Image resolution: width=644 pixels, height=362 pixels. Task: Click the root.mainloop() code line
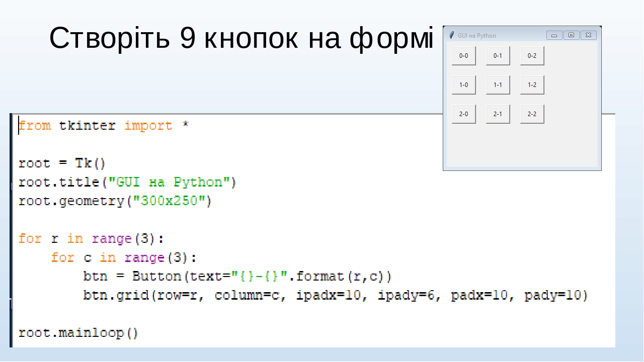pos(78,332)
